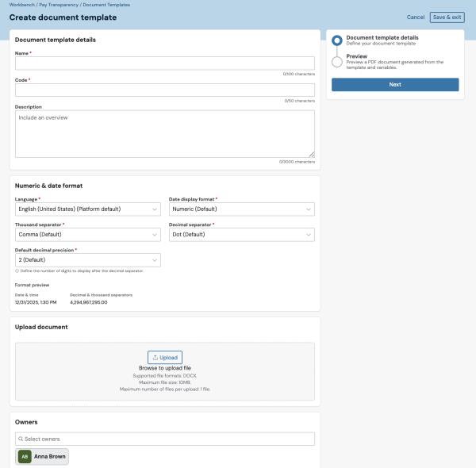
Task: Click the Thousand separator chevron arrow
Action: (155, 235)
